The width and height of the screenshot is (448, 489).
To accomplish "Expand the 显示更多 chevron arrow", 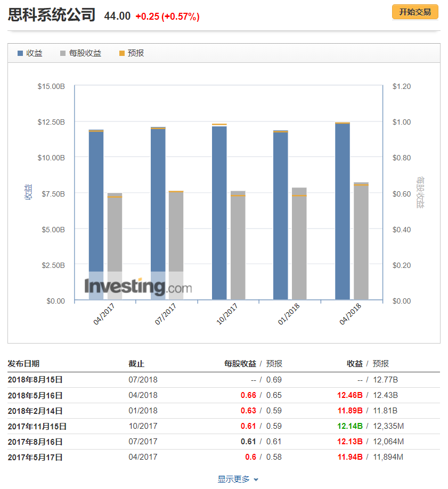I will point(256,479).
